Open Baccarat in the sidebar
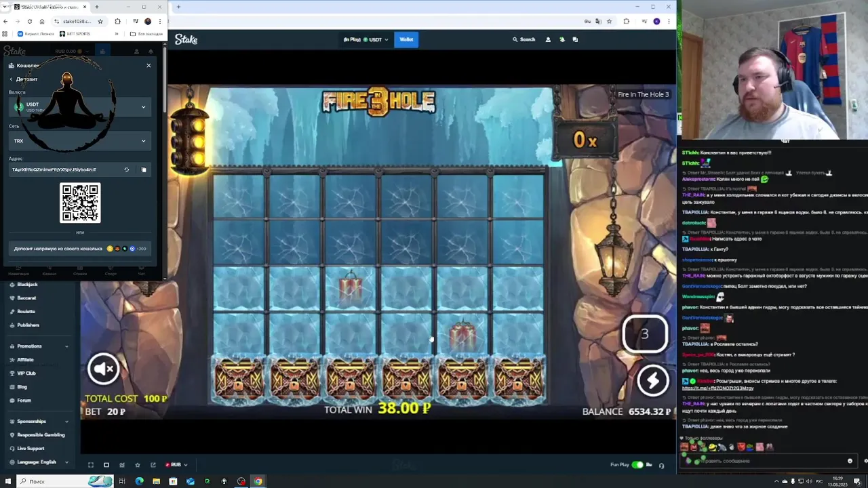 click(26, 298)
